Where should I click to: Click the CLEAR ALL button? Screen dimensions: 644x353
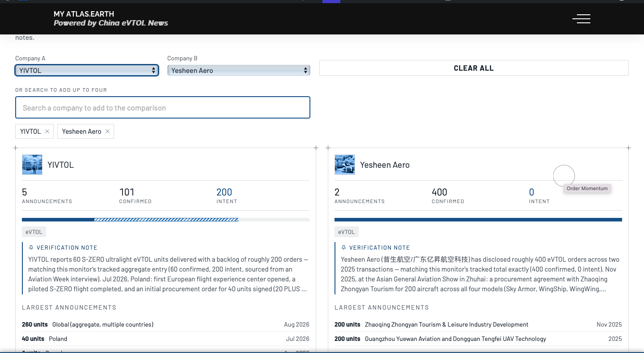click(474, 68)
